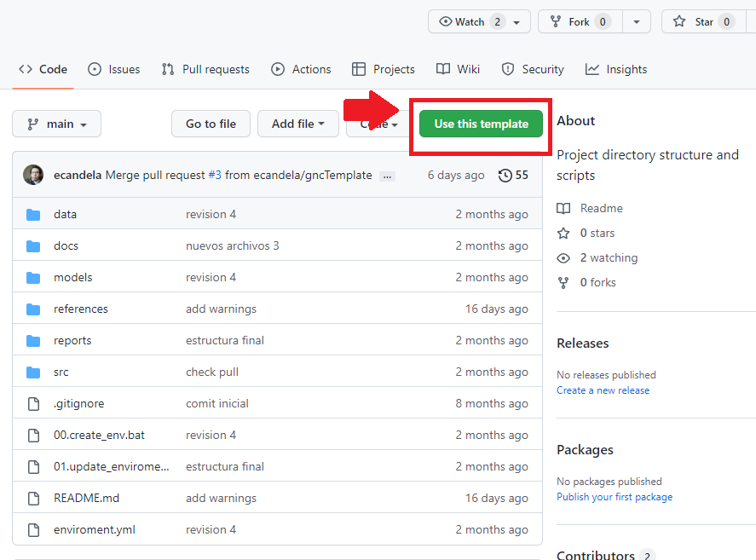Open 'add warnings' commit on references row
The image size is (756, 560).
pyautogui.click(x=222, y=309)
